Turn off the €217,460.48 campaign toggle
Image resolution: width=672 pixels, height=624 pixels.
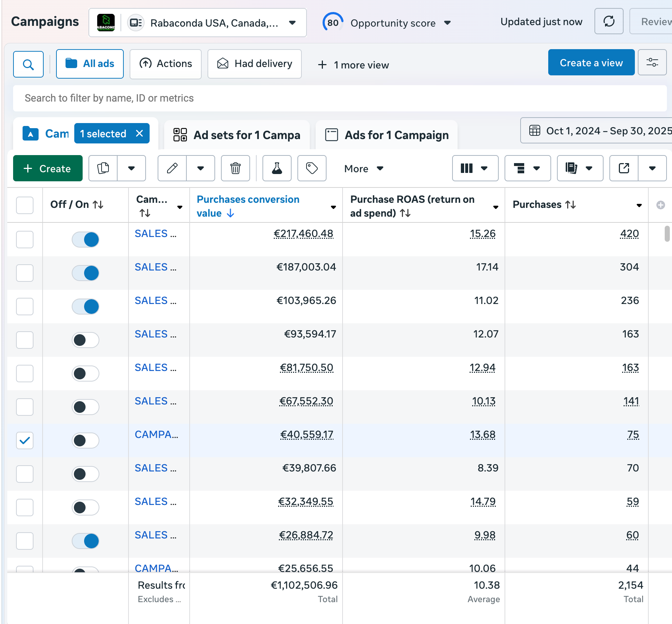tap(86, 240)
